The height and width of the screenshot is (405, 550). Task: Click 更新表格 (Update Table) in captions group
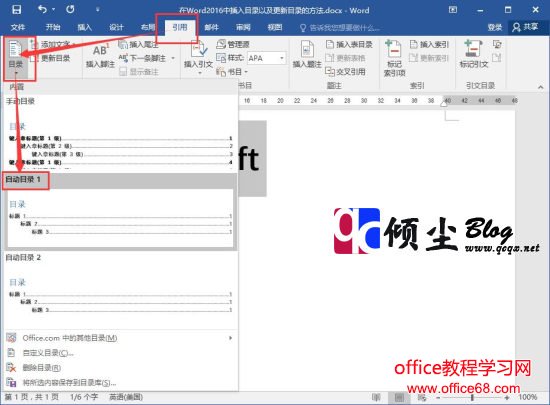346,58
